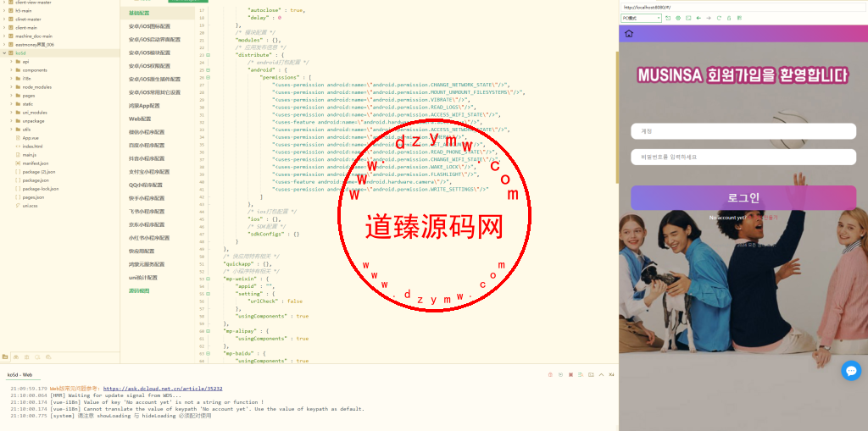Click the fourth icon in project panel bottom bar
Viewport: 868px width, 431px height.
pos(37,356)
